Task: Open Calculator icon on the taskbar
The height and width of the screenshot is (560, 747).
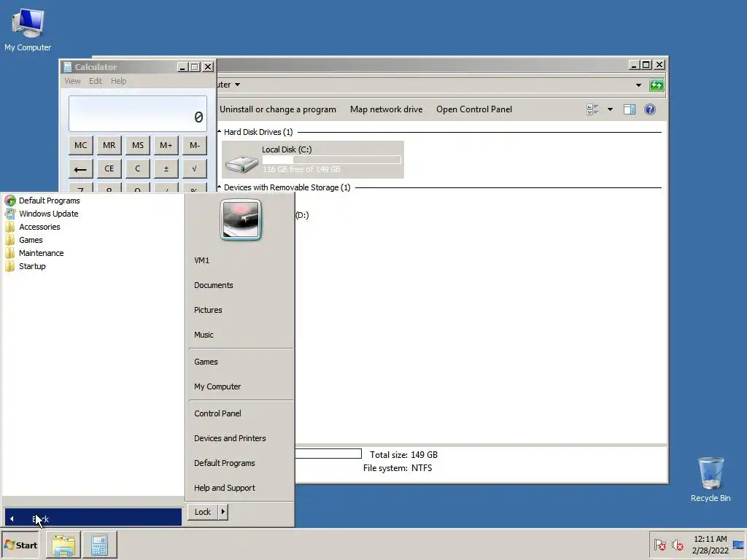Action: click(x=99, y=545)
